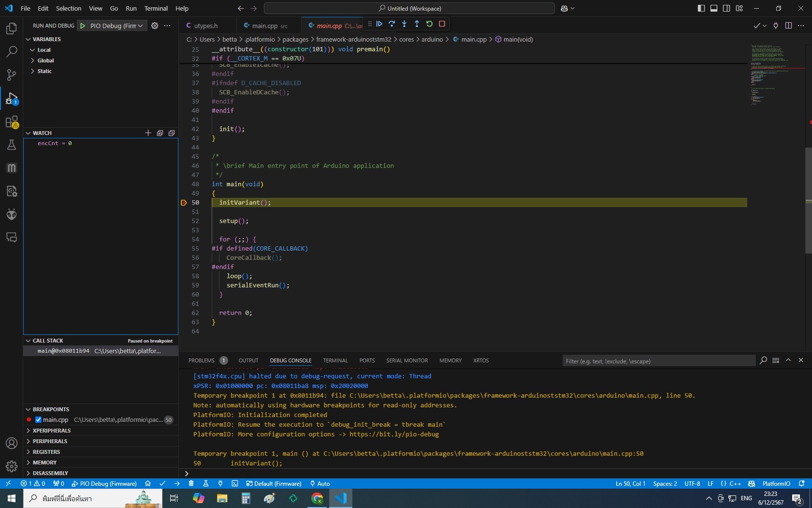
Task: Switch to Serial Monitor panel tab
Action: (407, 360)
